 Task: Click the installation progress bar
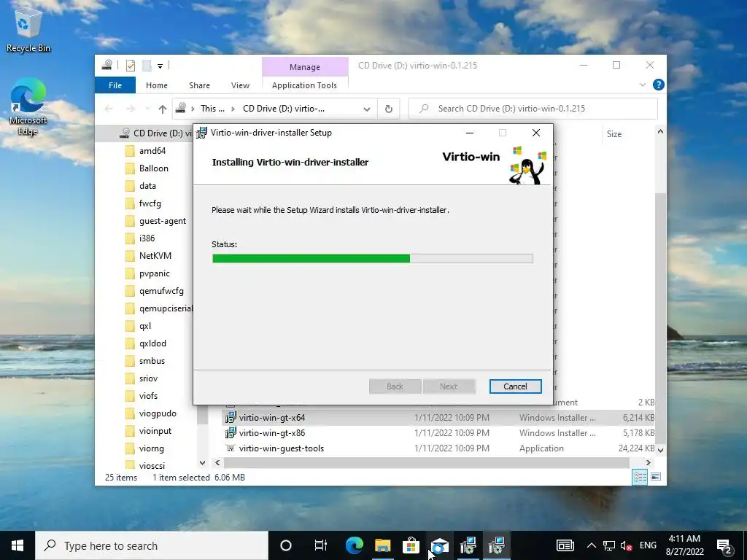(x=372, y=259)
